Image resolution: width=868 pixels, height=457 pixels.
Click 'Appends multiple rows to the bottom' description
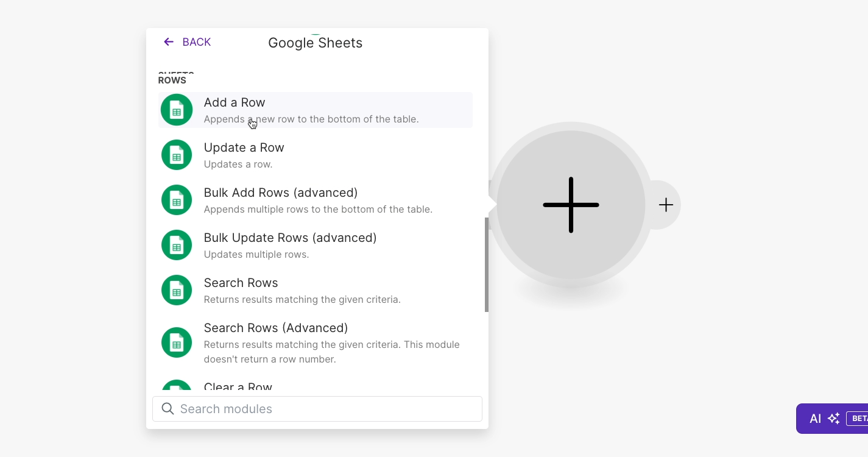click(318, 209)
